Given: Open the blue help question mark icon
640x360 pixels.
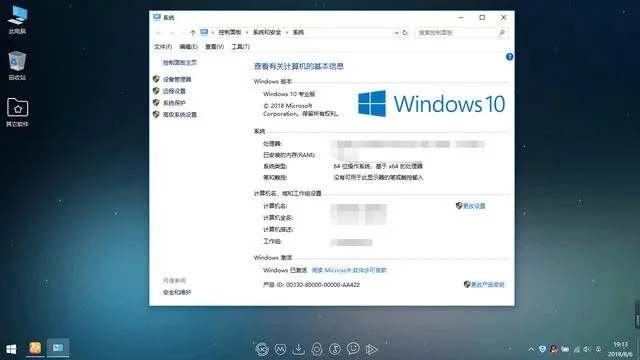Looking at the screenshot, I should coord(509,57).
